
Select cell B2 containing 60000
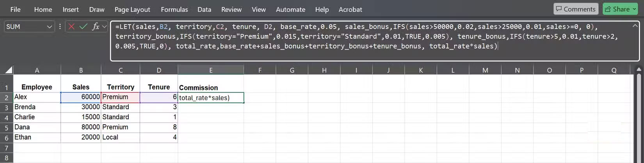[81, 97]
